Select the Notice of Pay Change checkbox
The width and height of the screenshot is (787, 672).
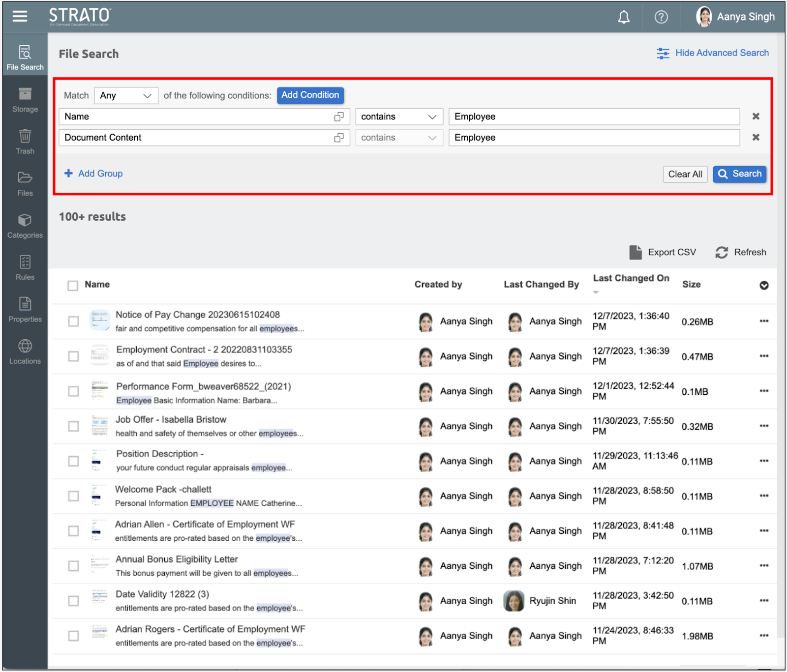(x=73, y=321)
